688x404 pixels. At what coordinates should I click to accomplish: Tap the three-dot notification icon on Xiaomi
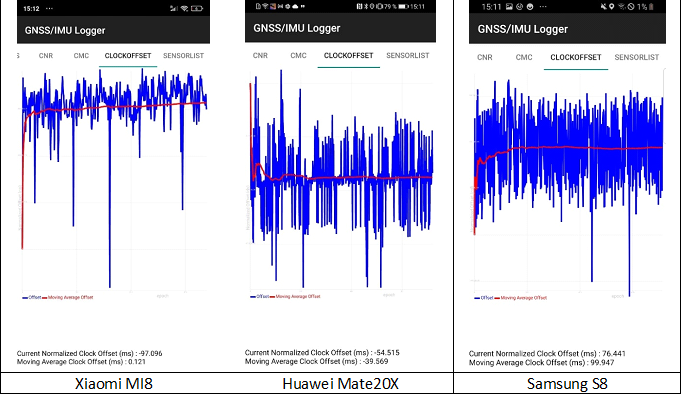[49, 8]
